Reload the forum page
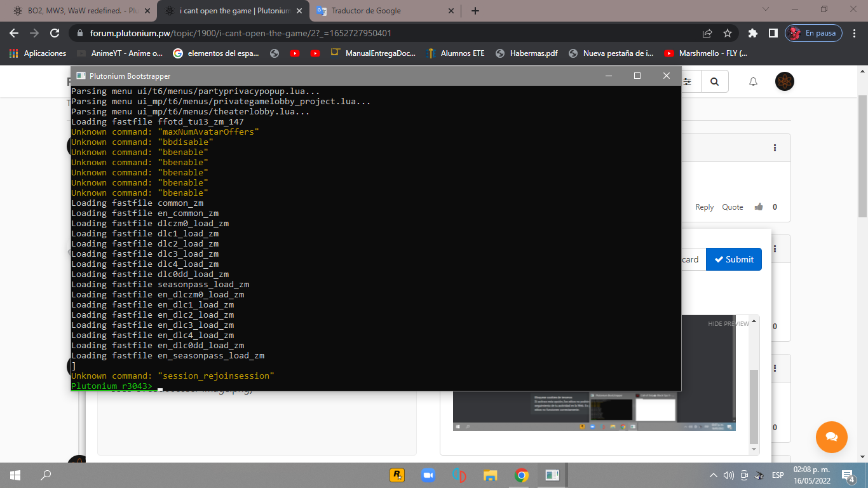Screen dimensions: 868x488 coord(55,33)
